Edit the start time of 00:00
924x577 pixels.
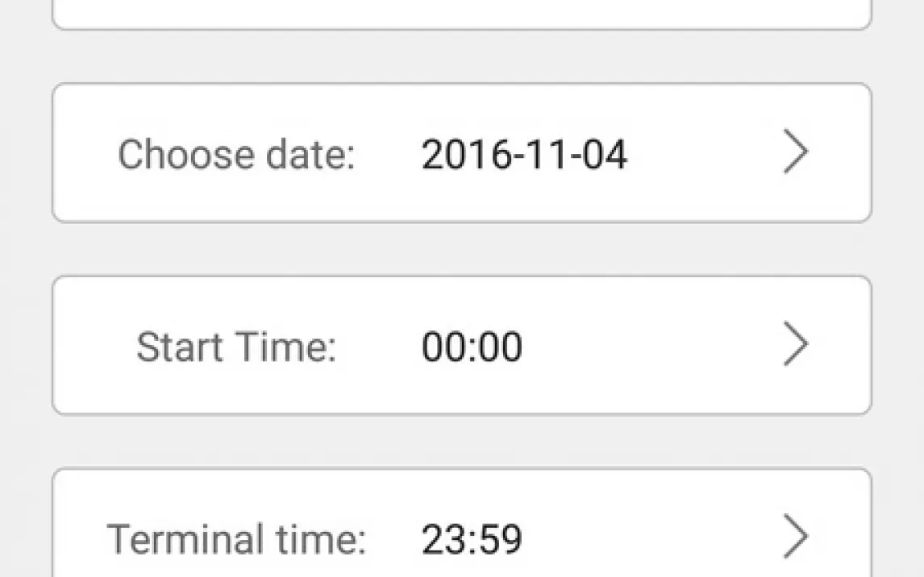pyautogui.click(x=472, y=347)
